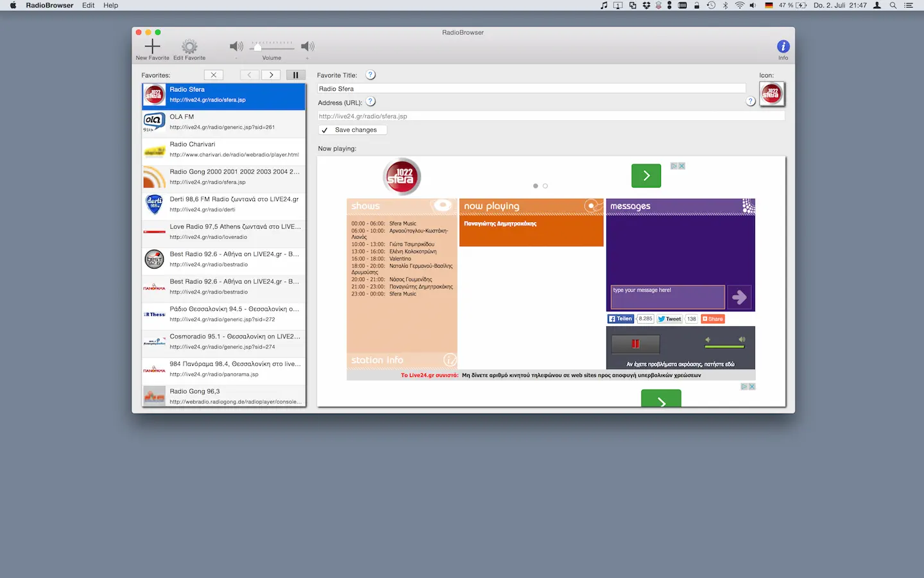Share on Facebook via Teilen
This screenshot has width=924, height=578.
pyautogui.click(x=620, y=319)
